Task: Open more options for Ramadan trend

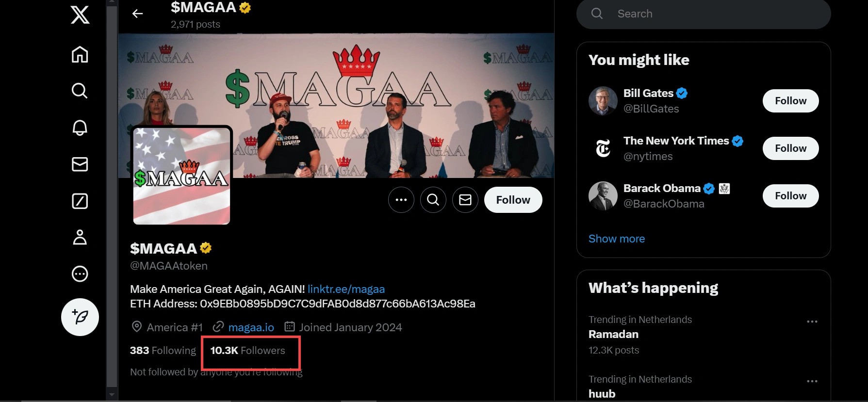Action: click(812, 322)
